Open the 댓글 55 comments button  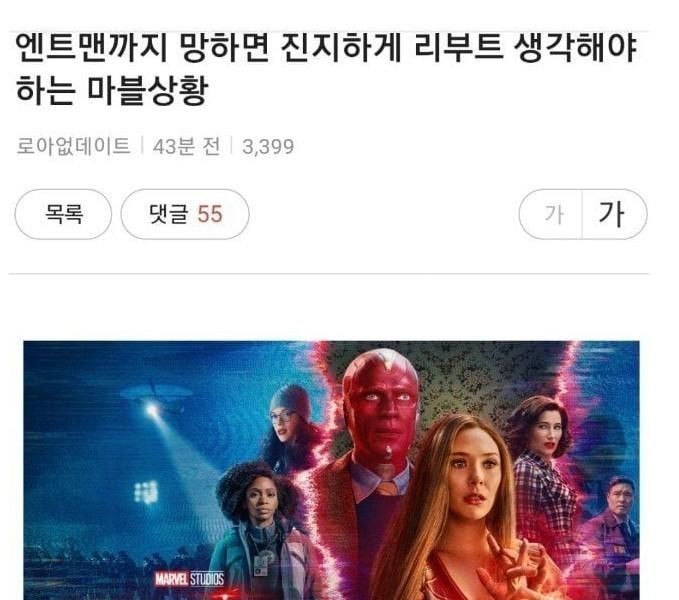(x=185, y=214)
